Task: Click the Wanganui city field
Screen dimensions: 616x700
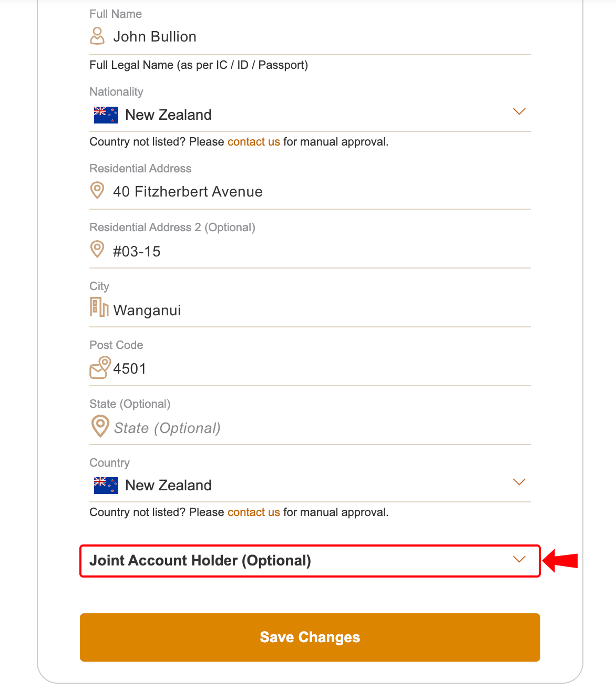Action: [x=315, y=310]
